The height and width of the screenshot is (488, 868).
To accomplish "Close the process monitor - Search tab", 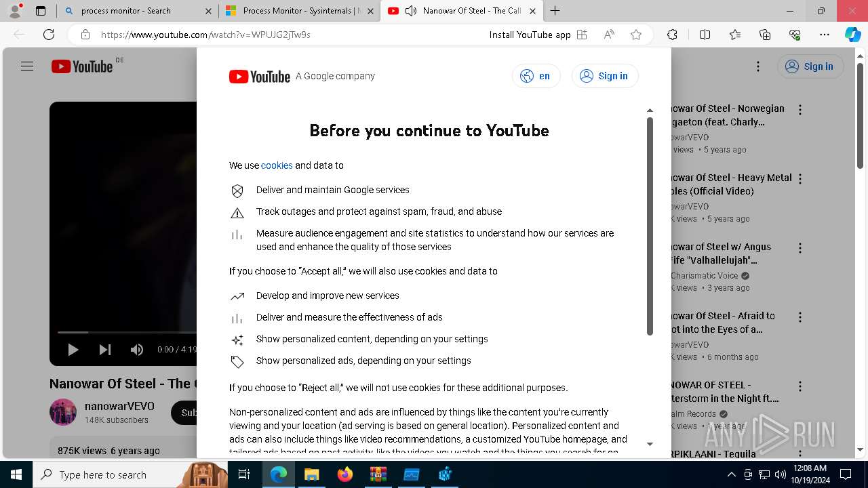I will tap(208, 11).
